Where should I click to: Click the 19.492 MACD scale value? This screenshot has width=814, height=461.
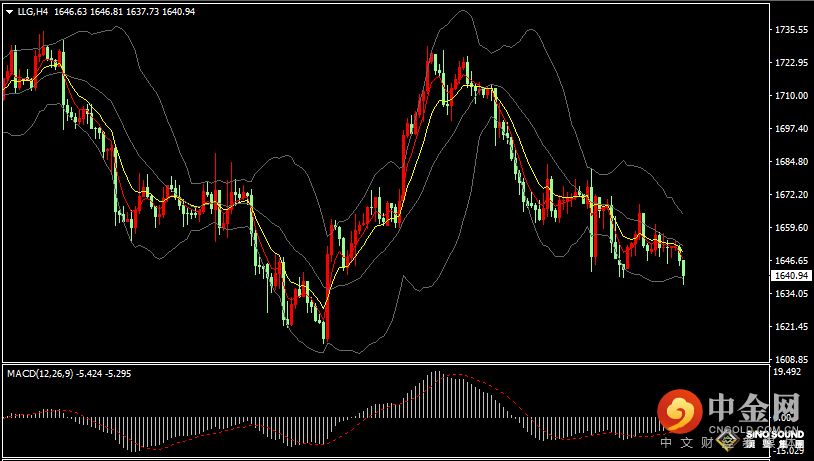point(786,371)
